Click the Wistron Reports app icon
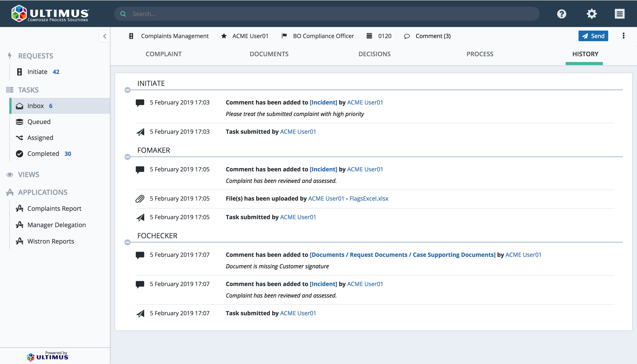Screen dimensions: 637x364 pos(19,241)
